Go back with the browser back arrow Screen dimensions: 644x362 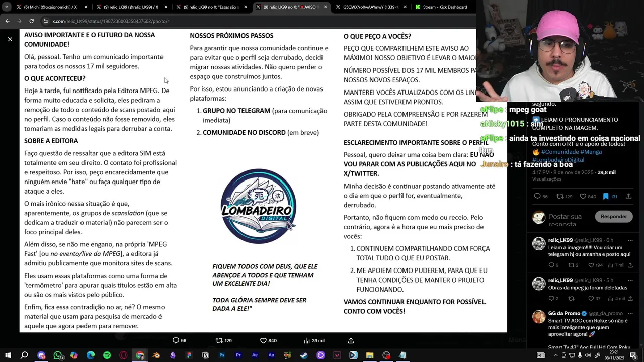point(7,21)
